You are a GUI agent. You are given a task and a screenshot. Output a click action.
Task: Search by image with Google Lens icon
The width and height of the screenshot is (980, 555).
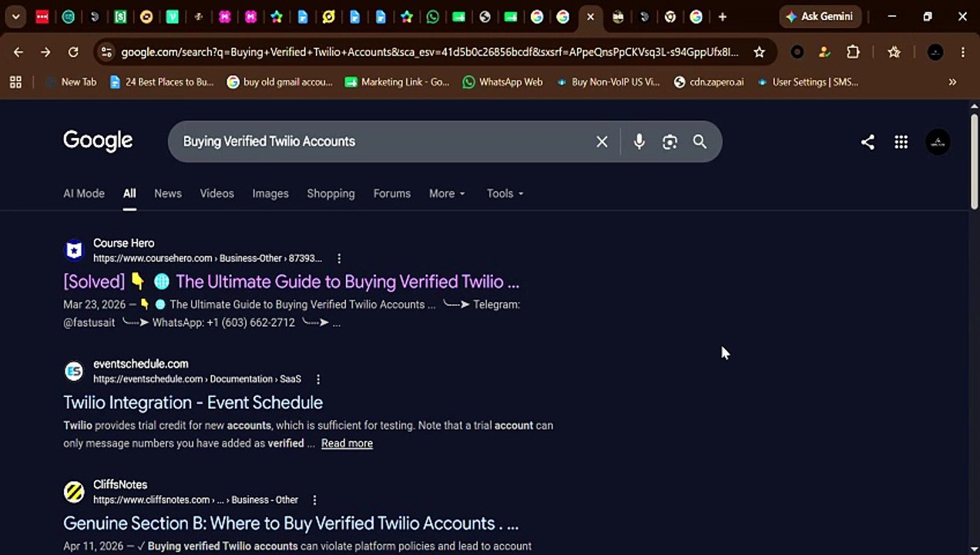pos(670,141)
